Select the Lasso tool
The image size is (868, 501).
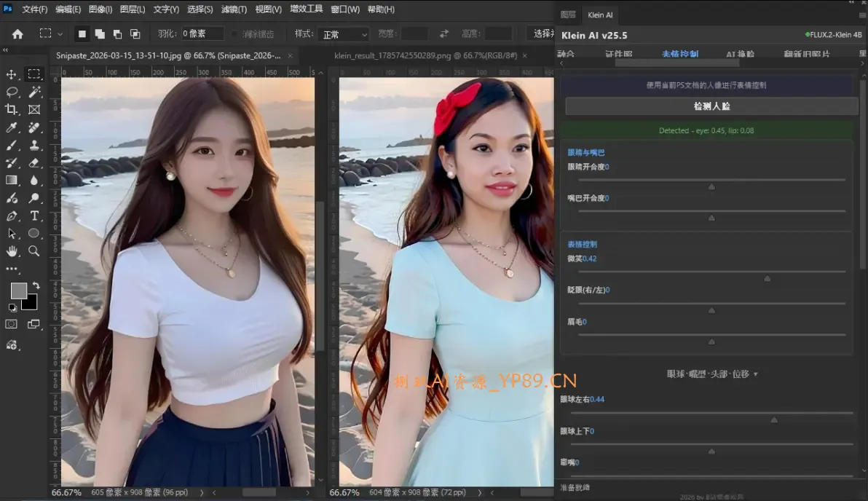point(12,92)
